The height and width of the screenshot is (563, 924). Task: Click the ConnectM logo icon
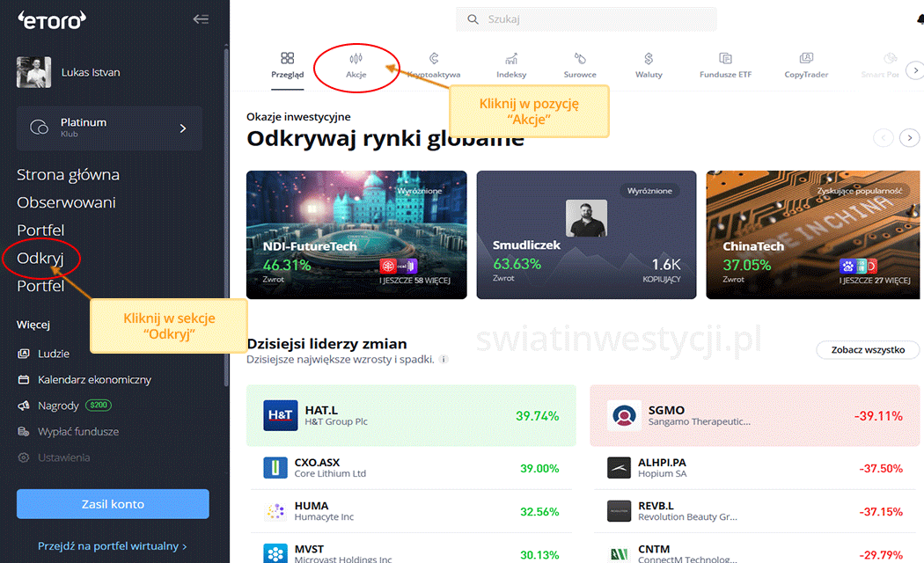[x=619, y=553]
